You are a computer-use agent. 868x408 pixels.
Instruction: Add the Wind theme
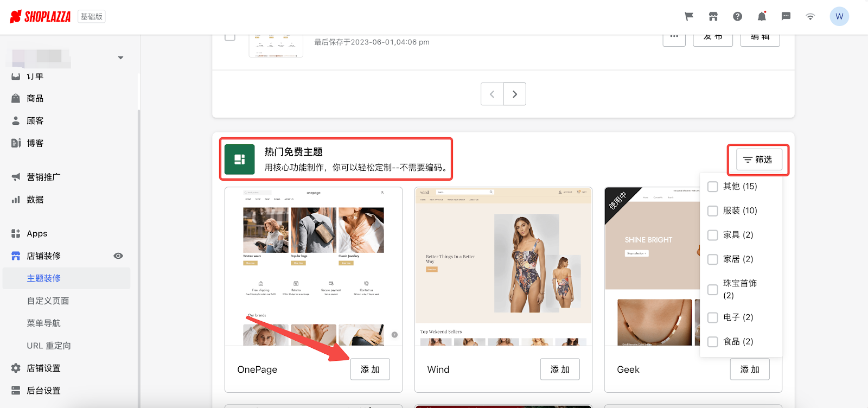(560, 369)
